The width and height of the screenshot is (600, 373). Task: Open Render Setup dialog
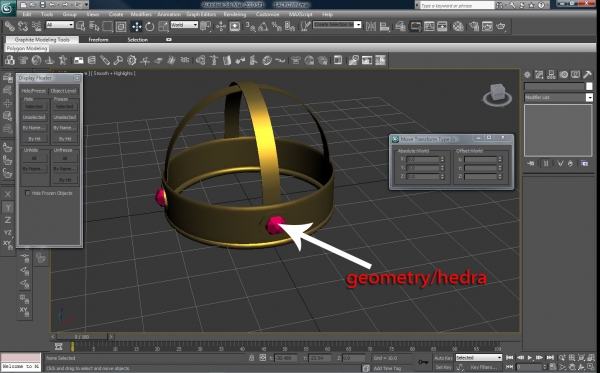[x=474, y=26]
